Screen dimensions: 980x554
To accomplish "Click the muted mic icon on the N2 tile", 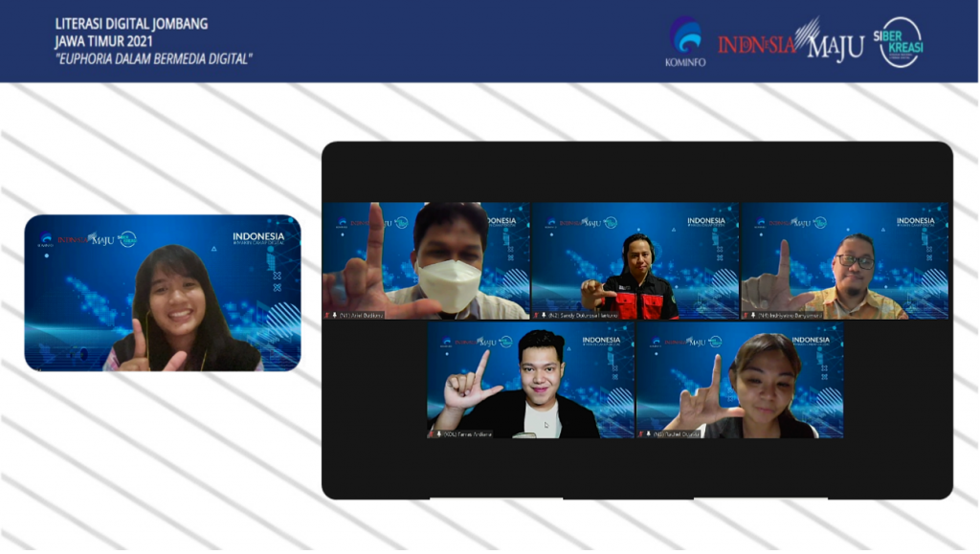I will 537,315.
